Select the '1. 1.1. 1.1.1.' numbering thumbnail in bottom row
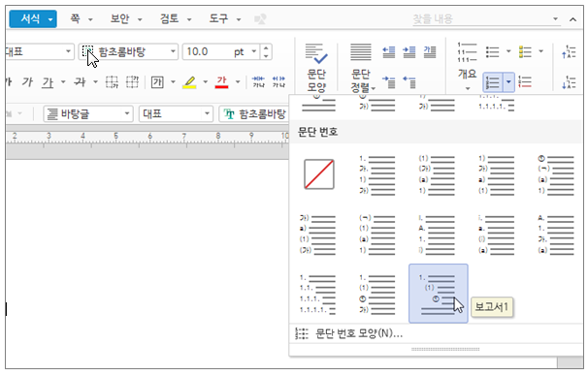The image size is (588, 376). pyautogui.click(x=317, y=294)
